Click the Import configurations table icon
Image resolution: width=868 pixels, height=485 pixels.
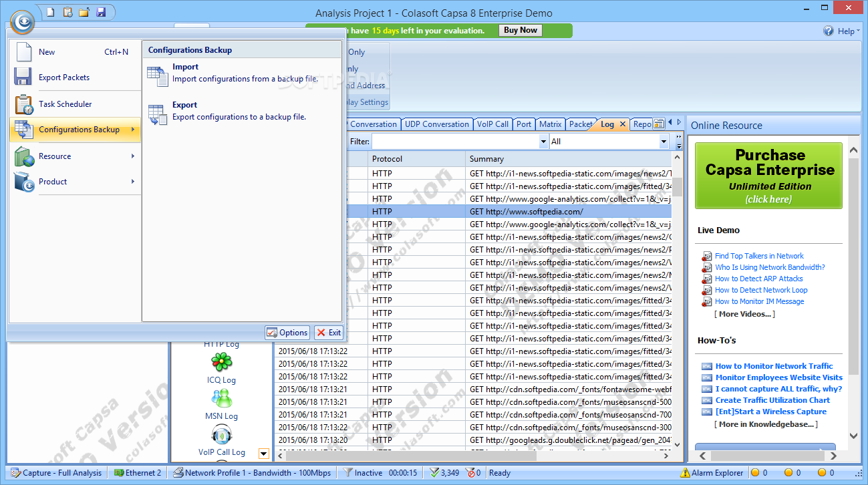158,76
